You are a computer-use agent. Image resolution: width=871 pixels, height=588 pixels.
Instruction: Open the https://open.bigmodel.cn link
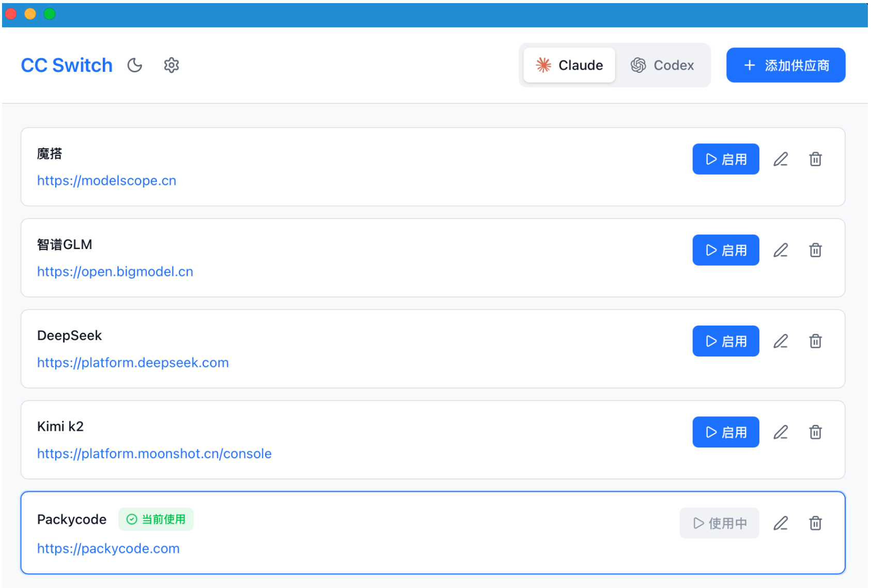pos(115,271)
